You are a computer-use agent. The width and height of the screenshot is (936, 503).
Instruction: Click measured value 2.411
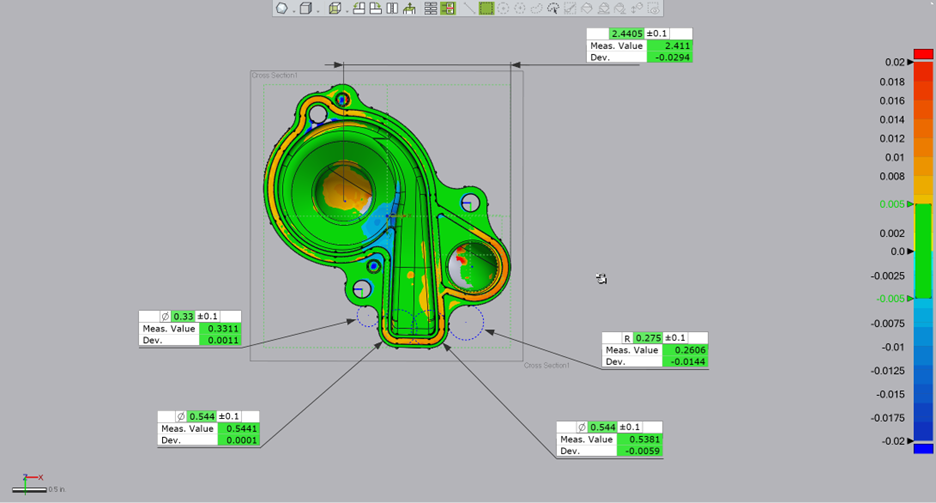[x=669, y=45]
